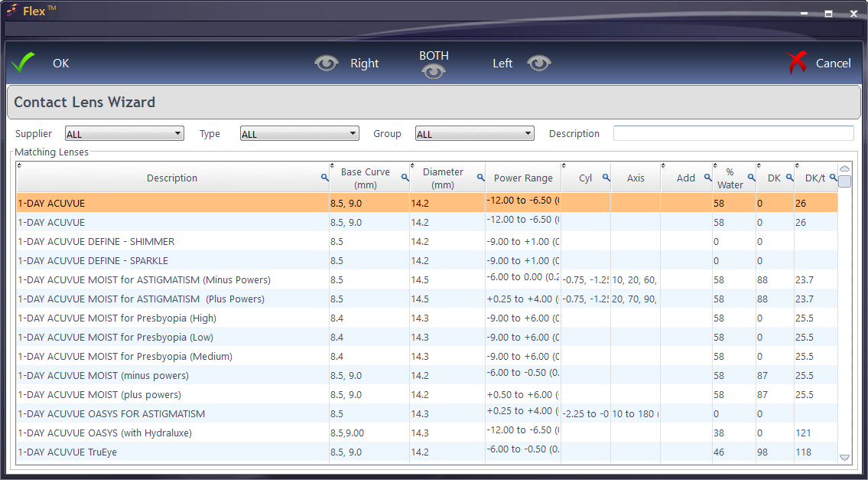Click Axis value 10 to 180
This screenshot has height=480, width=868.
pyautogui.click(x=636, y=415)
